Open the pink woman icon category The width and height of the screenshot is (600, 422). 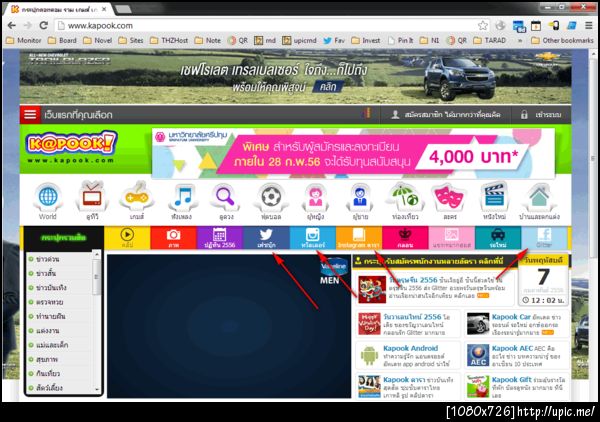[x=316, y=202]
